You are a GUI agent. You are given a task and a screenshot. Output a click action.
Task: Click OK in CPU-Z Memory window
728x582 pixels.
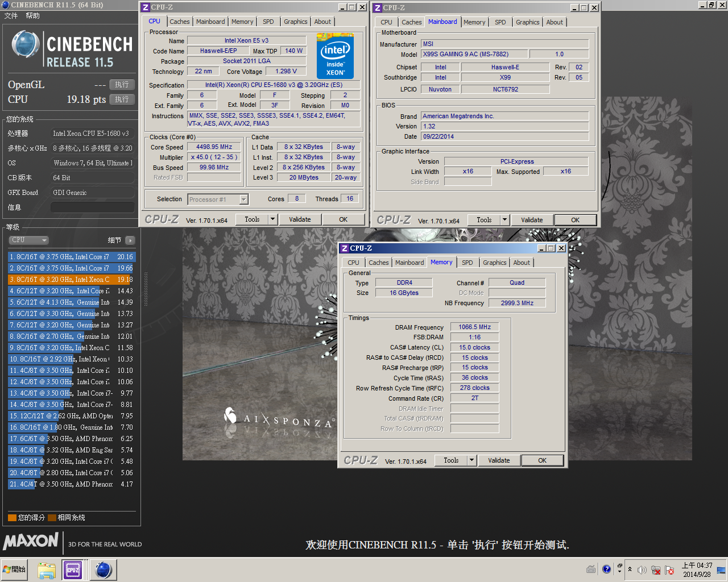pos(543,460)
